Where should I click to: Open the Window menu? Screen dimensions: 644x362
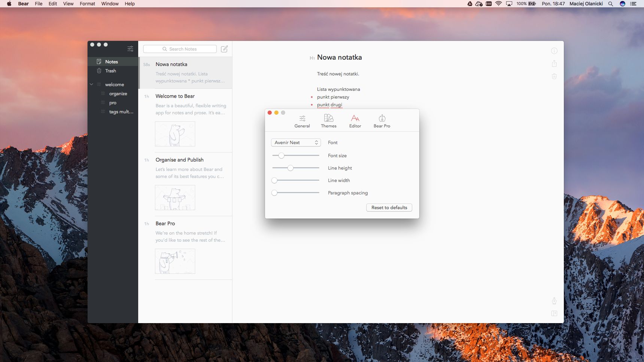pyautogui.click(x=110, y=4)
